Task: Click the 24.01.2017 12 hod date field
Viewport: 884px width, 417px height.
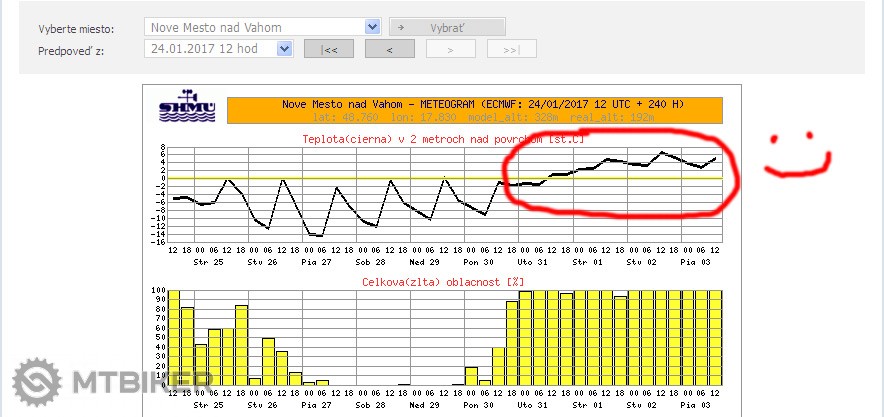Action: click(x=208, y=48)
